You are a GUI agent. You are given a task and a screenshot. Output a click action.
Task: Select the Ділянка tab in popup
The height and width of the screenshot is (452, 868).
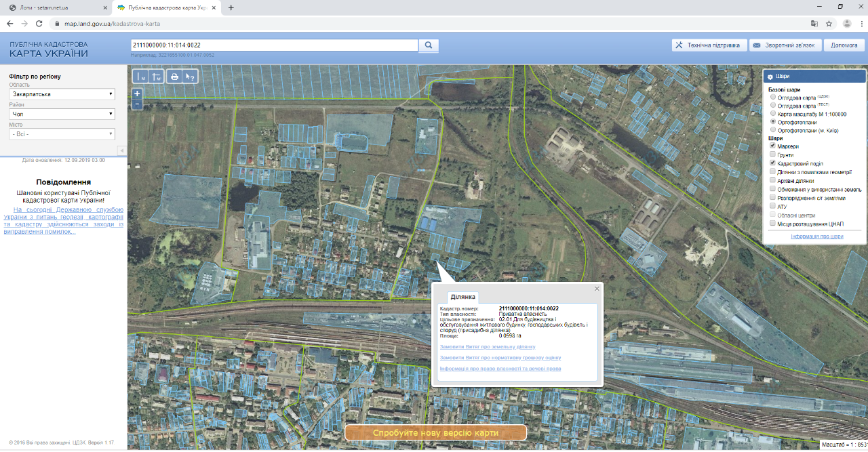[462, 297]
